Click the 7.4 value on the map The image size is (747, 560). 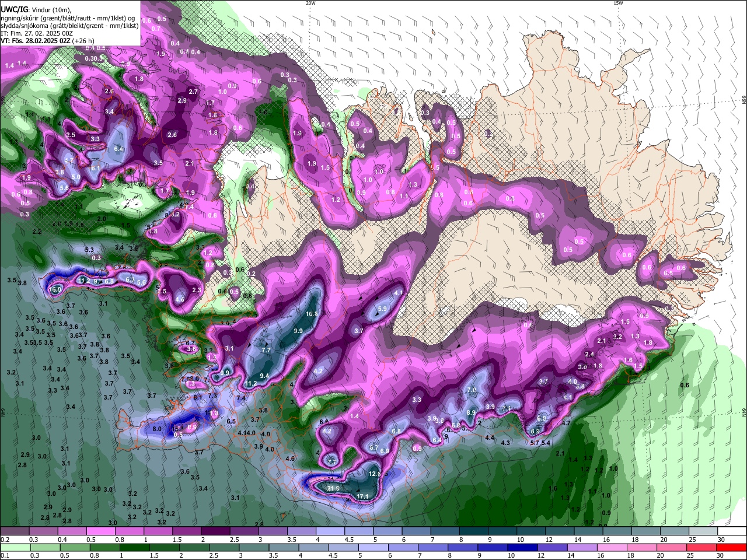pyautogui.click(x=240, y=398)
